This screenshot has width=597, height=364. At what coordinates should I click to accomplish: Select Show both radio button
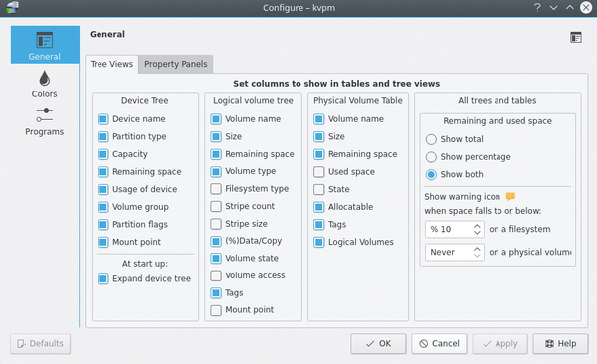coord(431,174)
